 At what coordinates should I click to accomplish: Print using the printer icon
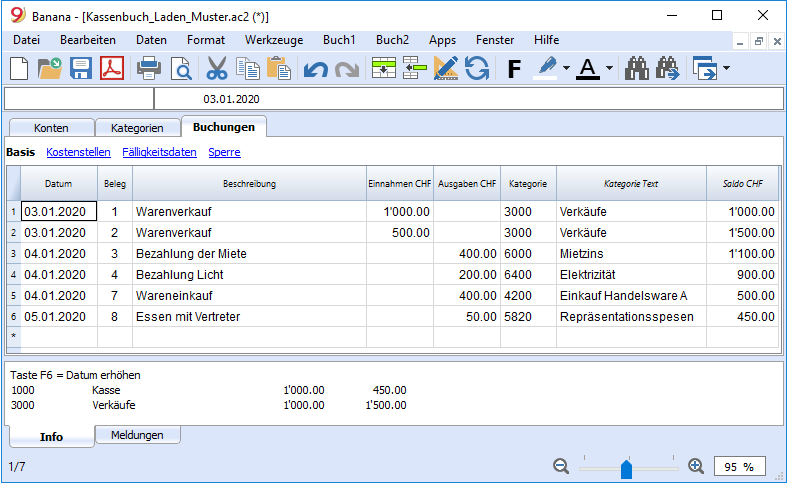coord(149,68)
